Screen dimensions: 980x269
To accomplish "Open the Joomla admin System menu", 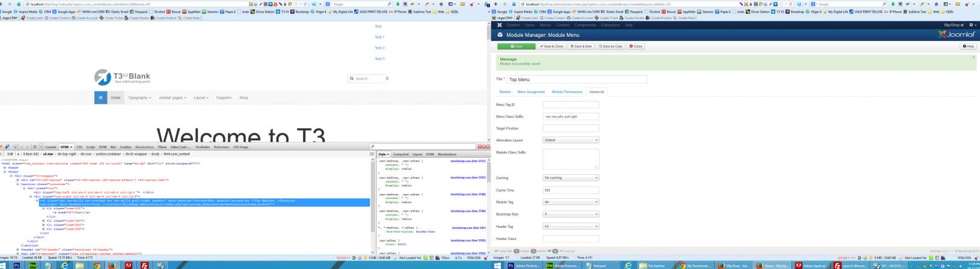I will point(513,25).
